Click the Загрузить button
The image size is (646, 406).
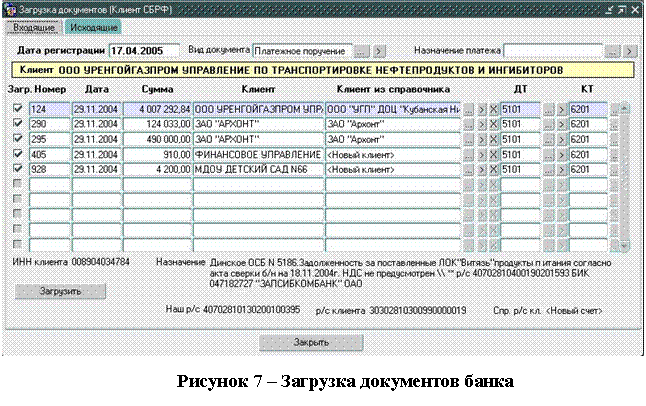coord(60,291)
